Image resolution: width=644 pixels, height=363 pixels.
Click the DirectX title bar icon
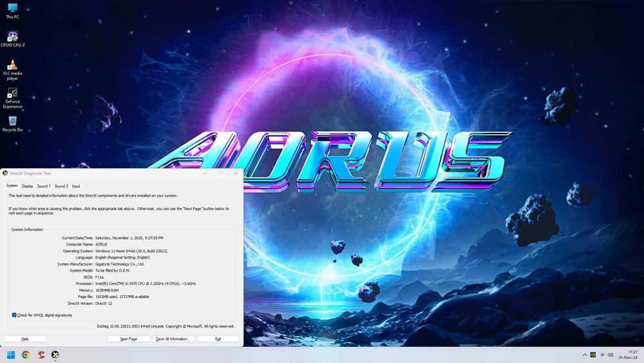pos(5,173)
